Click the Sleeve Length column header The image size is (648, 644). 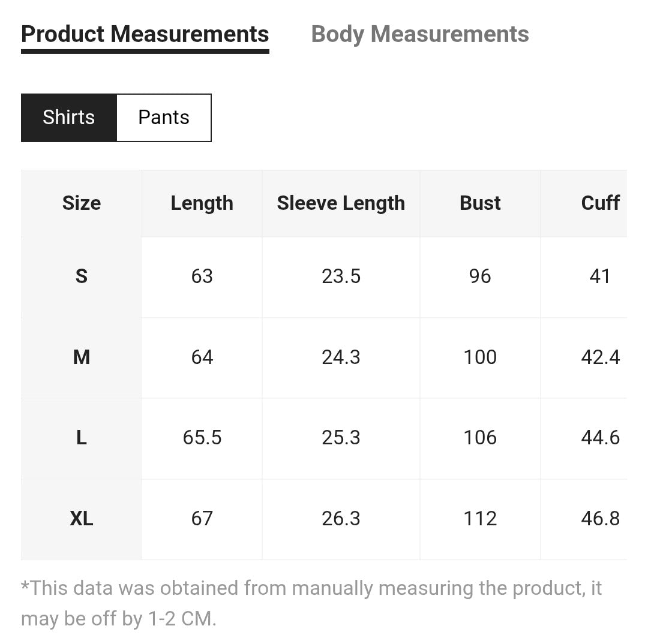click(341, 203)
